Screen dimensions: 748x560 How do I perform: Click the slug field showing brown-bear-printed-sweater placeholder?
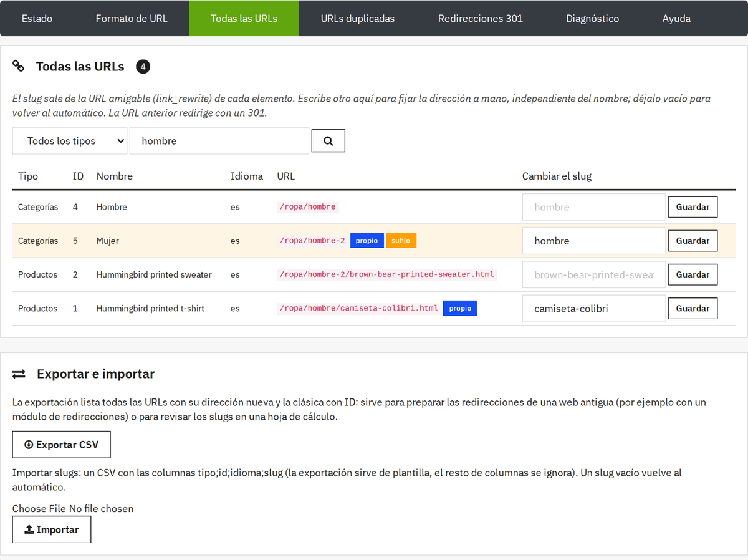594,274
